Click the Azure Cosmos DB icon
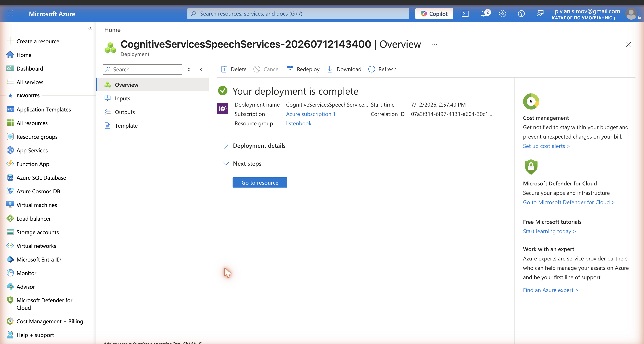Image resolution: width=644 pixels, height=344 pixels. click(10, 191)
